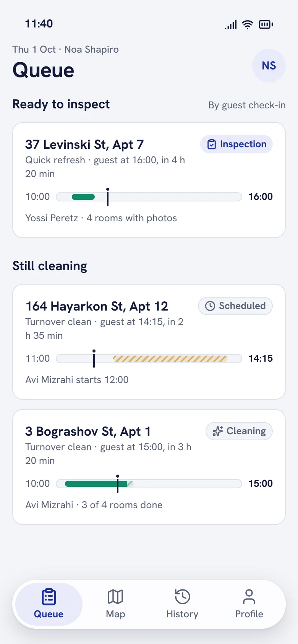Open the 37 Levinski St, Apt 7 card
The width and height of the screenshot is (298, 644).
click(149, 180)
